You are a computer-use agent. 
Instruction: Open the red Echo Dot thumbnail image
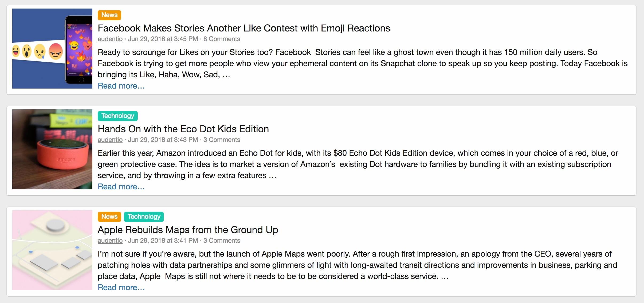click(52, 149)
